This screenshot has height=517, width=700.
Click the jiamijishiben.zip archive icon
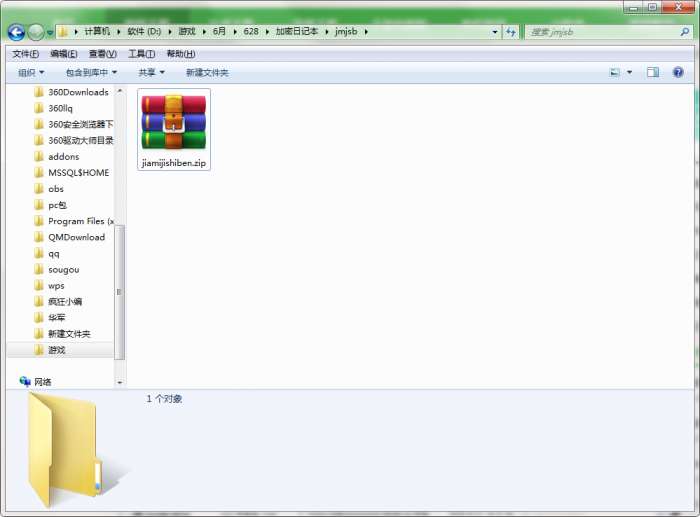click(174, 122)
